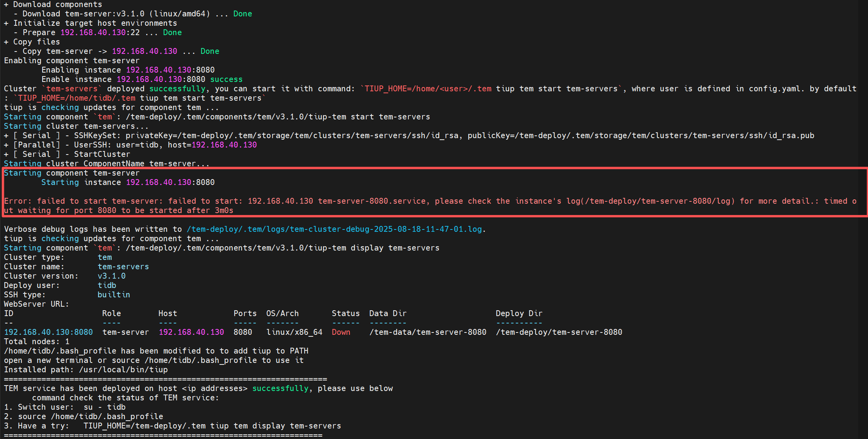The height and width of the screenshot is (439, 868).
Task: Click the 'Total nodes: 1' line
Action: tap(37, 341)
